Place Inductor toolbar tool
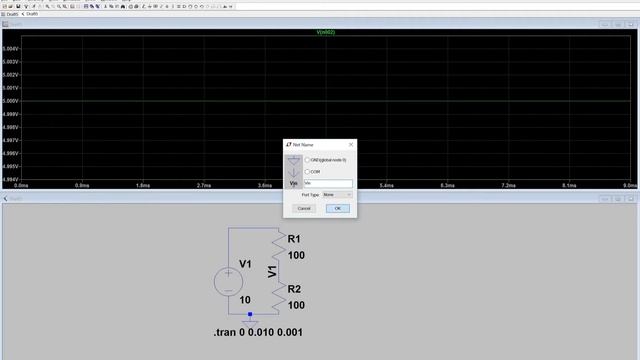640x360 pixels. [x=173, y=7]
